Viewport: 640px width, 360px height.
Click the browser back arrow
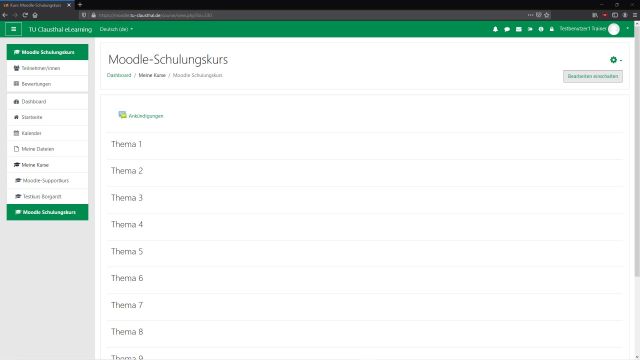point(5,15)
